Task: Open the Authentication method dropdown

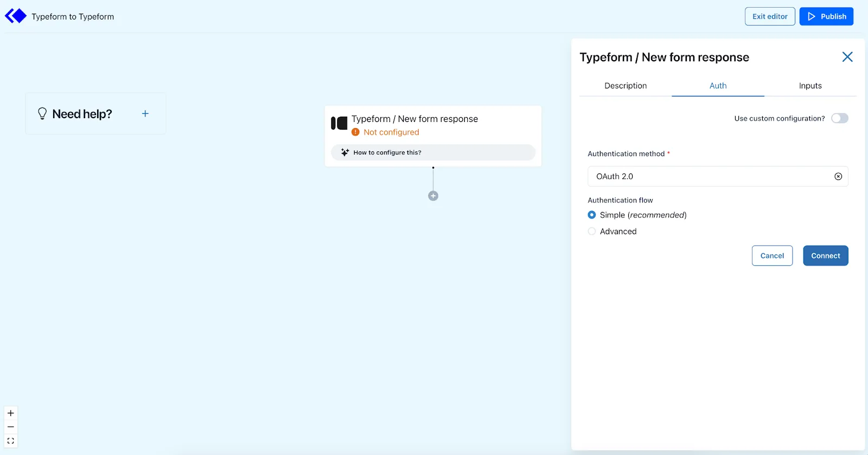Action: [718, 176]
